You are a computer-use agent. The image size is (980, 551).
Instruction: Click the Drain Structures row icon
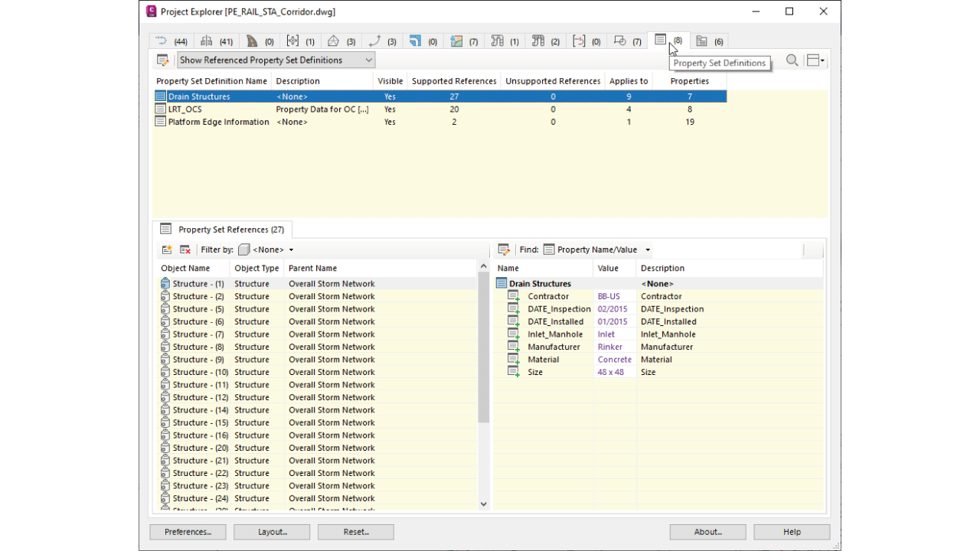(x=160, y=96)
